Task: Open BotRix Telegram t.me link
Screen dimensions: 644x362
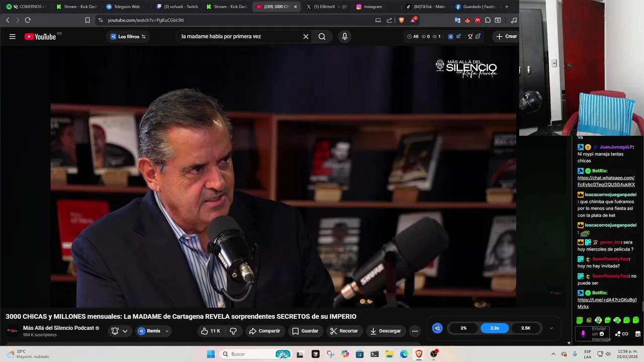Action: click(607, 303)
